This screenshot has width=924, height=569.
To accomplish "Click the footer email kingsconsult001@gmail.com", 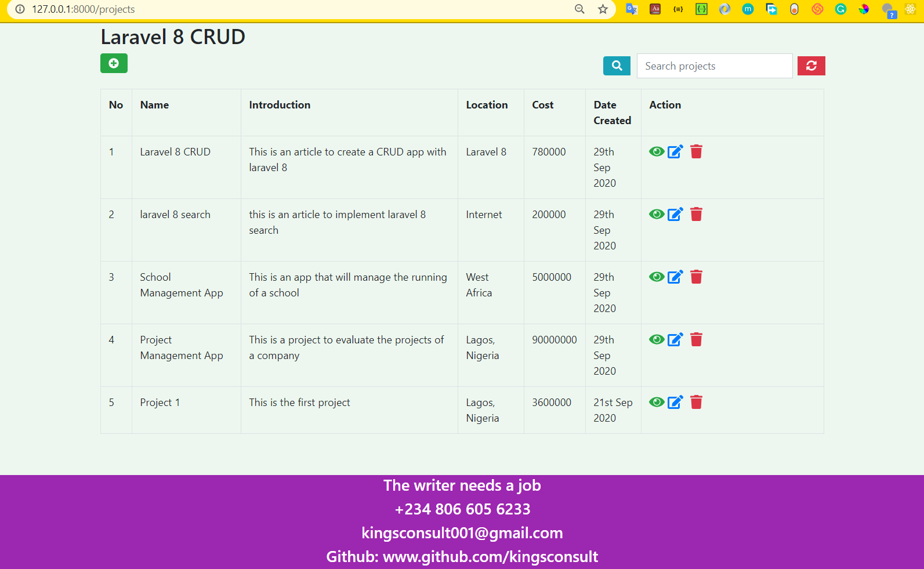I will coord(462,532).
